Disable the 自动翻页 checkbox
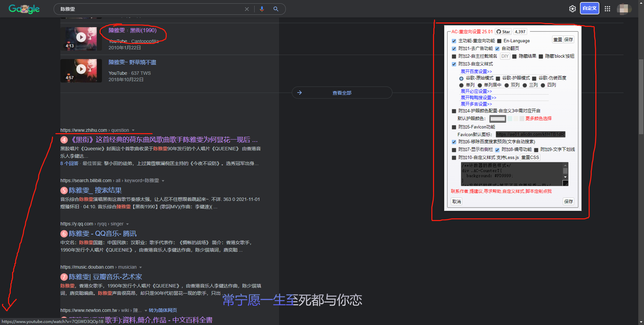Image resolution: width=644 pixels, height=325 pixels. click(498, 48)
